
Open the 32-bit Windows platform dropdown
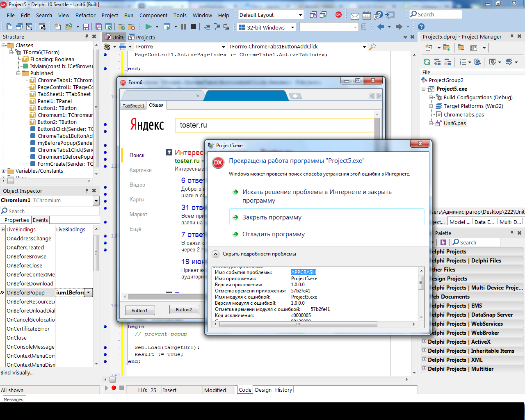[292, 27]
